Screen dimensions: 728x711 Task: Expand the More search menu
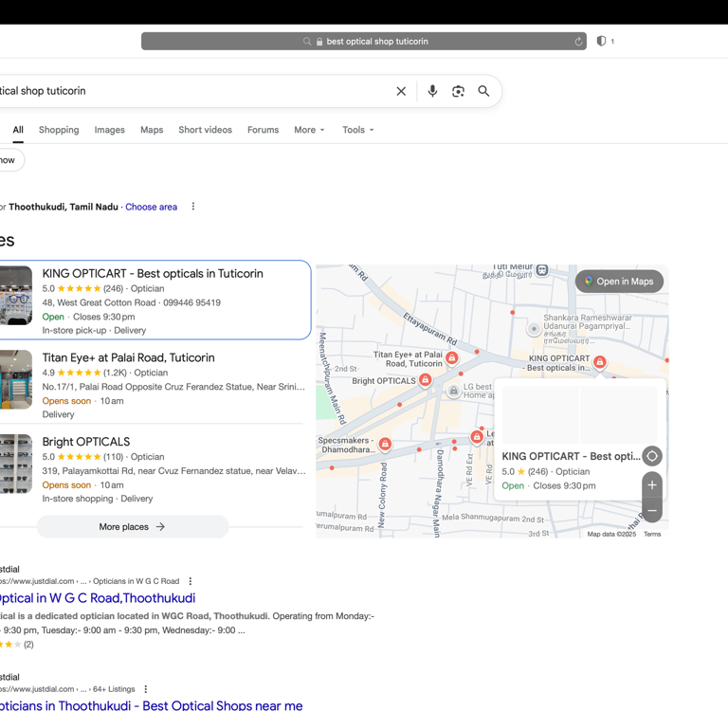pos(309,130)
